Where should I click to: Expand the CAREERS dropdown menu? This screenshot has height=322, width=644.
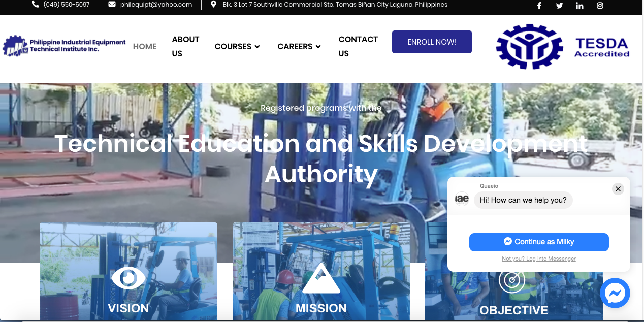click(299, 46)
